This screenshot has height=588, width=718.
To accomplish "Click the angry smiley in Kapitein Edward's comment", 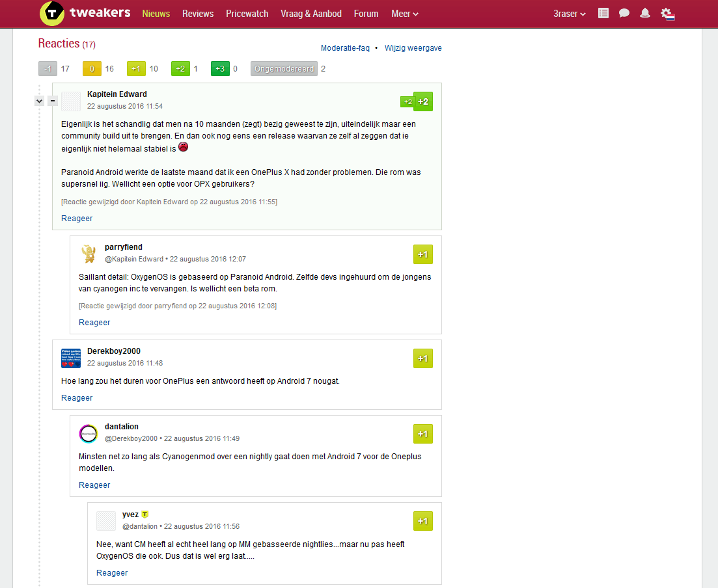I will (183, 147).
